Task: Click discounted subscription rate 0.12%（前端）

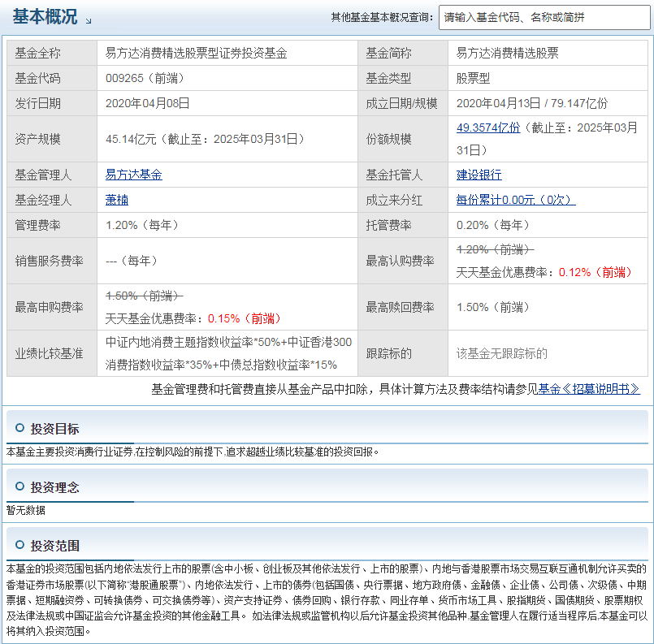Action: click(596, 272)
